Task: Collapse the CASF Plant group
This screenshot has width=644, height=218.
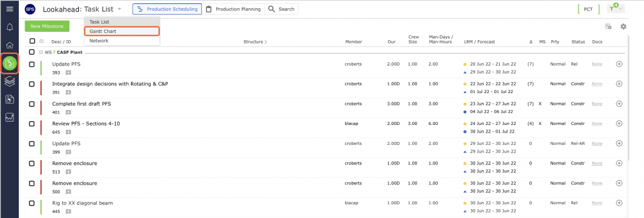Action: coord(41,52)
